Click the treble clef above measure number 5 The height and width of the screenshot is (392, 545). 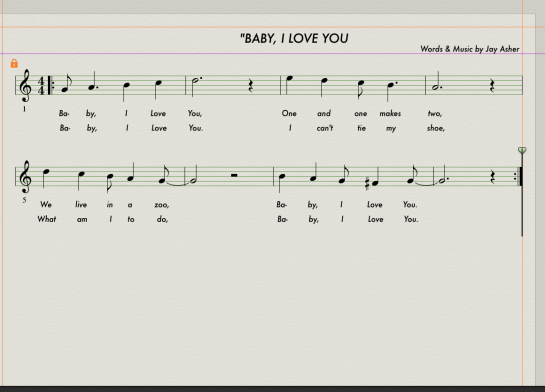[x=26, y=177]
